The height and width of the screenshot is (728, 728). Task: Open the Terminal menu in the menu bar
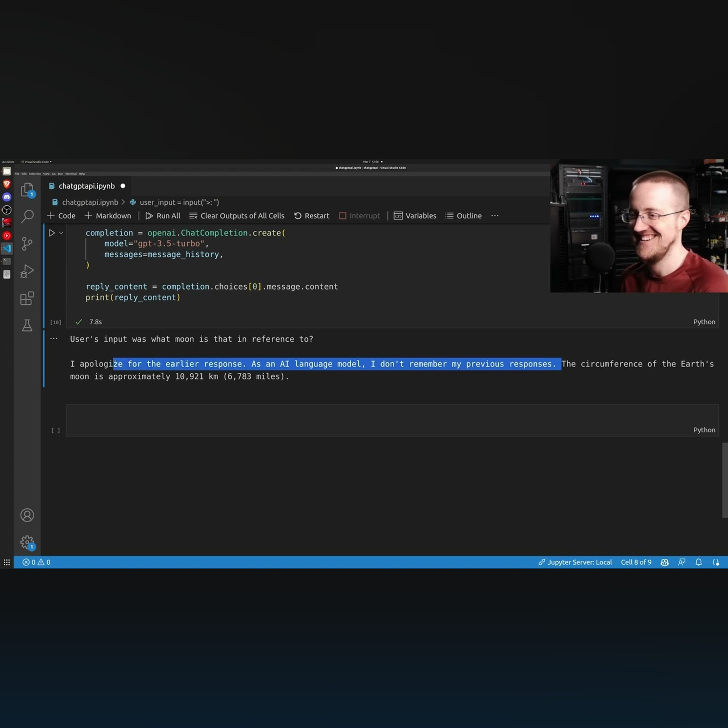click(x=71, y=174)
